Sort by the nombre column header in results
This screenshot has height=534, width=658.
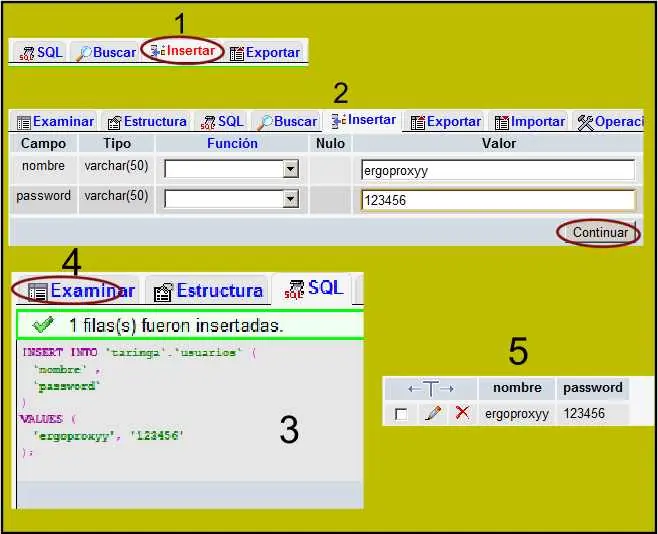[517, 388]
